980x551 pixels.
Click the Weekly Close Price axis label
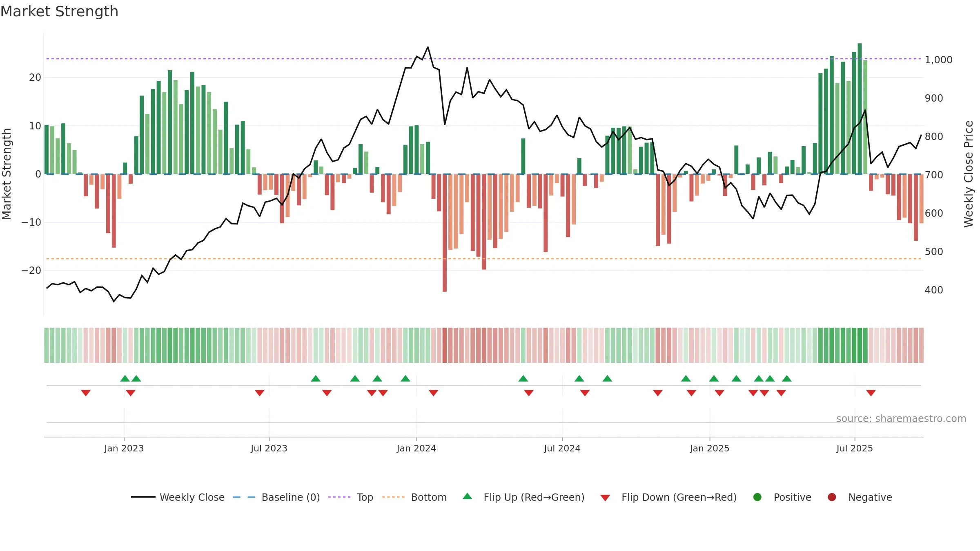pos(969,174)
